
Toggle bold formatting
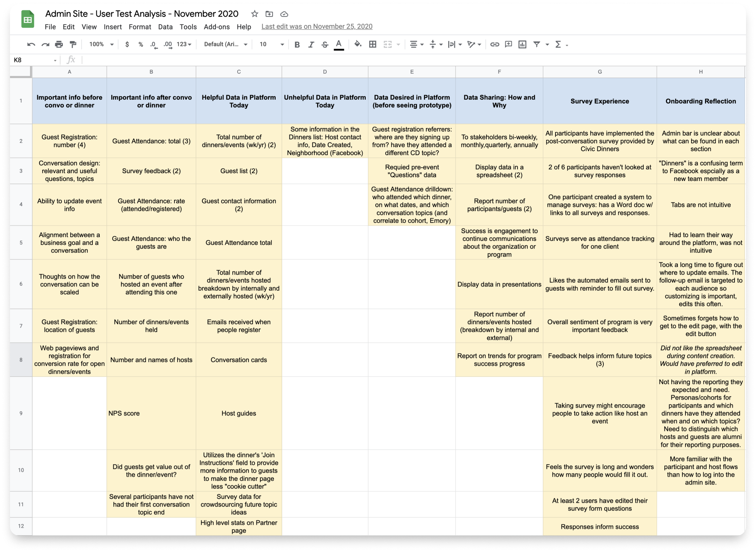click(x=297, y=44)
